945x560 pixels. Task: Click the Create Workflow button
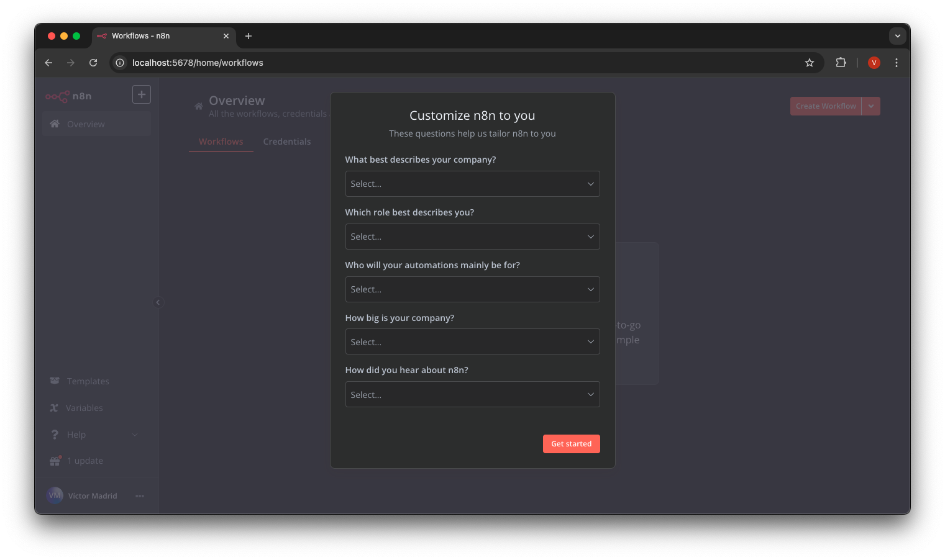coord(826,106)
